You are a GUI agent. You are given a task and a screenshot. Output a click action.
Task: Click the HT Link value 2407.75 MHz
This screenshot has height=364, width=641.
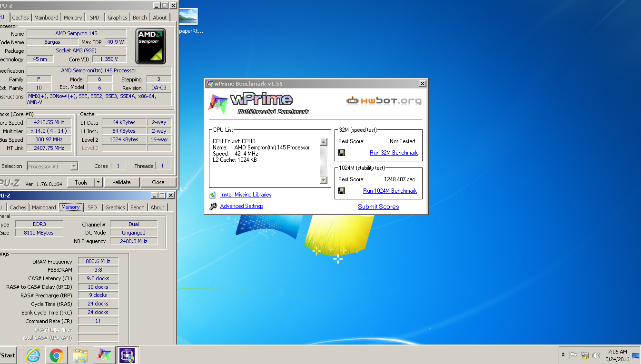49,148
